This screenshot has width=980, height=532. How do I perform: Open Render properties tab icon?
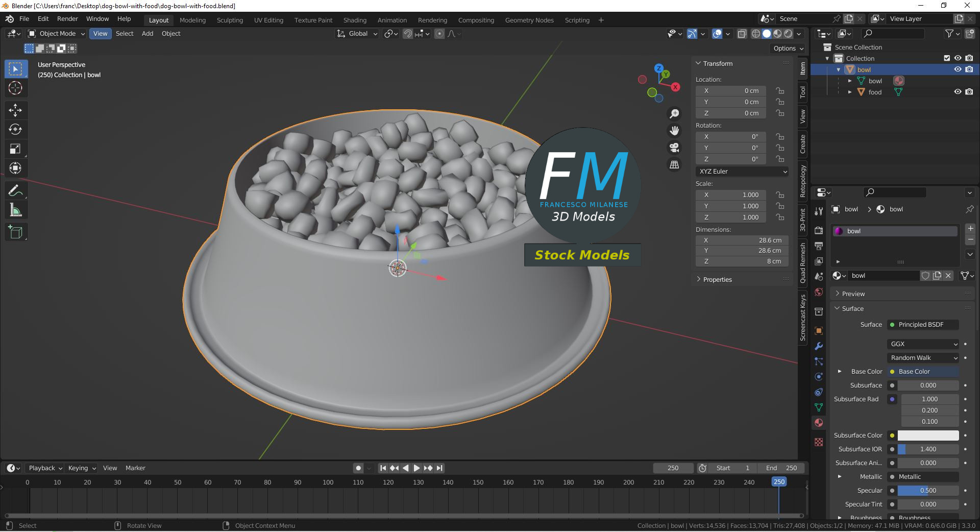pyautogui.click(x=819, y=230)
